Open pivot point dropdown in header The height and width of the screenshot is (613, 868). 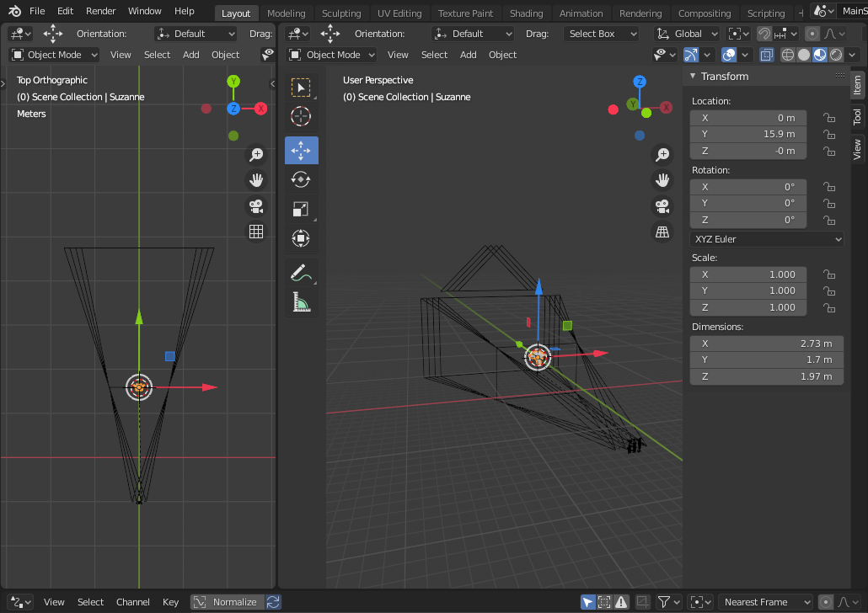(x=738, y=34)
